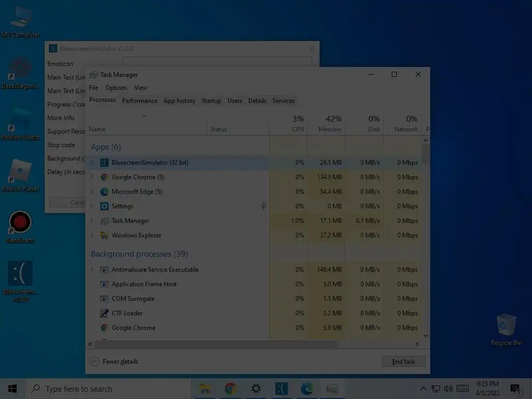Select the Background processes (39) header
This screenshot has width=532, height=399.
(x=139, y=254)
